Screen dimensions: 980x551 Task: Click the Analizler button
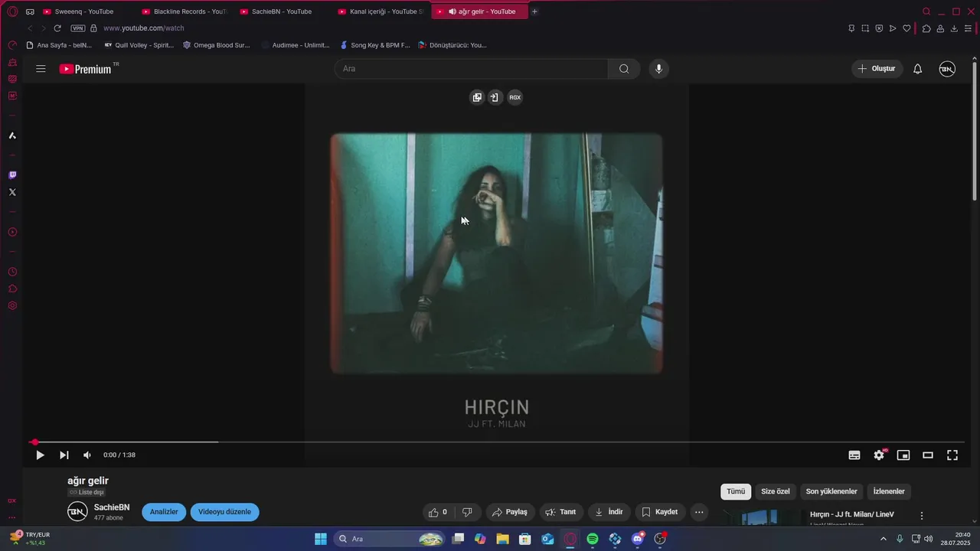164,512
